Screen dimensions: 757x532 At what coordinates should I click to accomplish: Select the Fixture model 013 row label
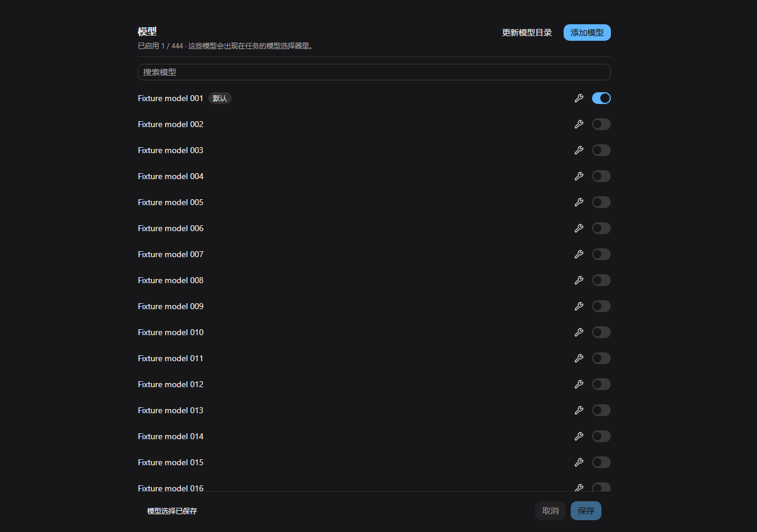tap(170, 410)
